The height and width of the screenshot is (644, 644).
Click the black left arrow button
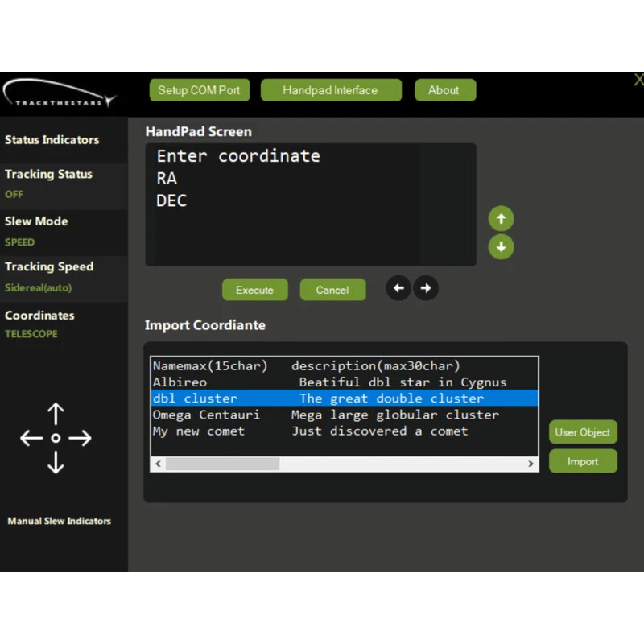point(398,288)
